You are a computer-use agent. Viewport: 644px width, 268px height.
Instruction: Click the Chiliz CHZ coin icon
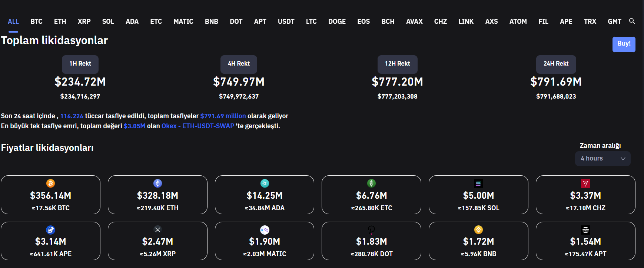pos(585,183)
